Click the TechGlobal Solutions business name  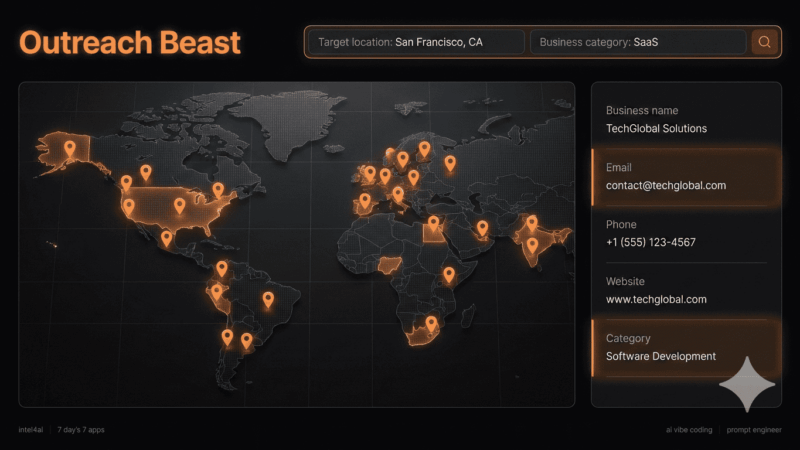pyautogui.click(x=656, y=129)
